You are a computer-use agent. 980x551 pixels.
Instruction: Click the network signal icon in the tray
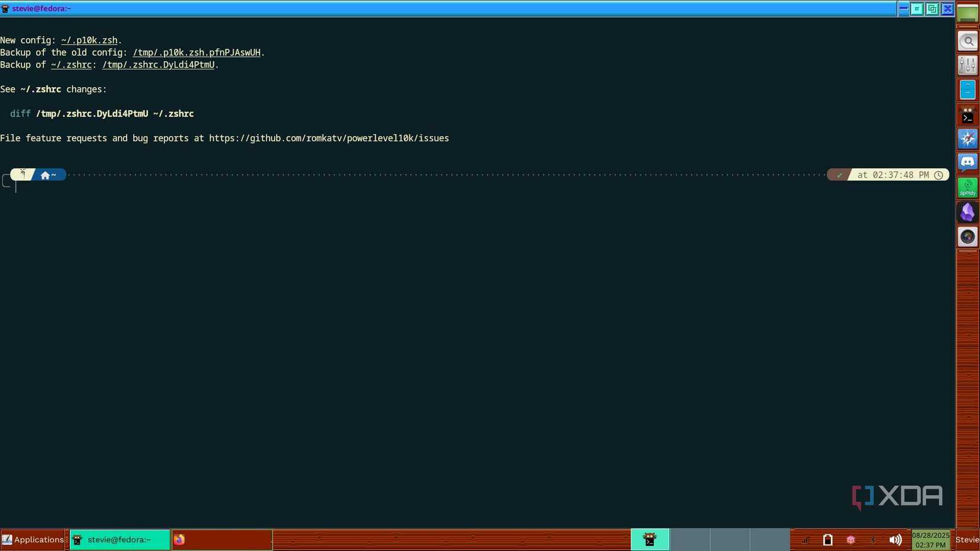point(805,540)
